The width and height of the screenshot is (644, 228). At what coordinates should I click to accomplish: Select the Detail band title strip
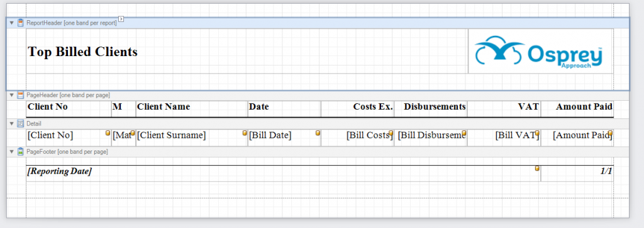coord(318,123)
